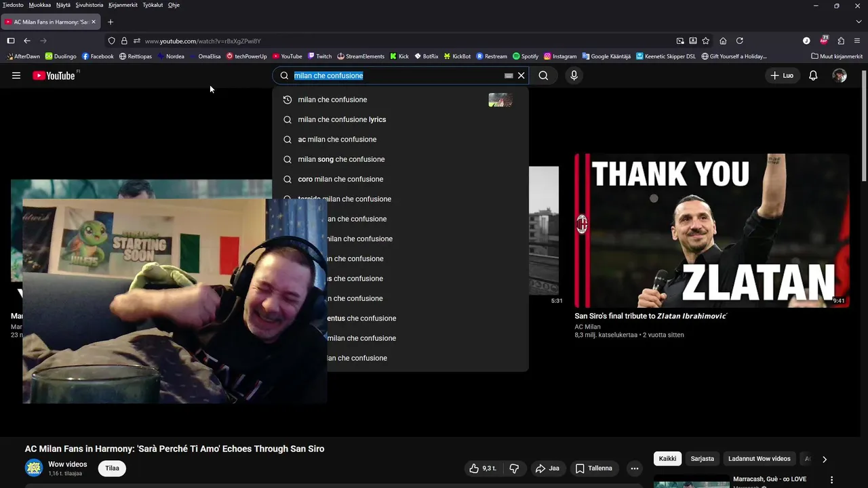The height and width of the screenshot is (488, 868).
Task: Open the extensions puzzle icon
Action: pos(841,41)
